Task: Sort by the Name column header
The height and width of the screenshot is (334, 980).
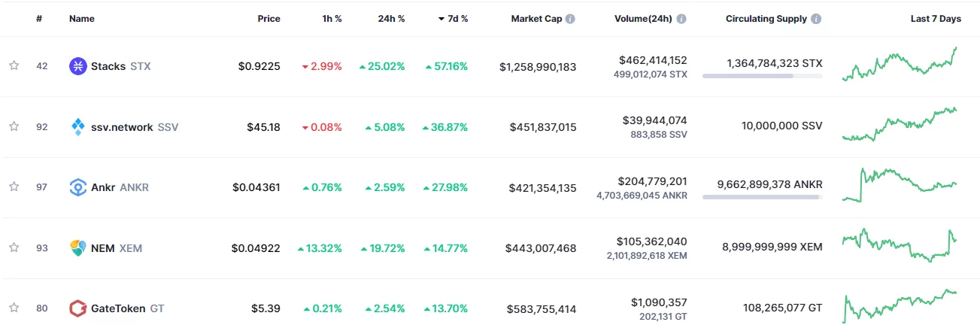Action: (x=80, y=19)
